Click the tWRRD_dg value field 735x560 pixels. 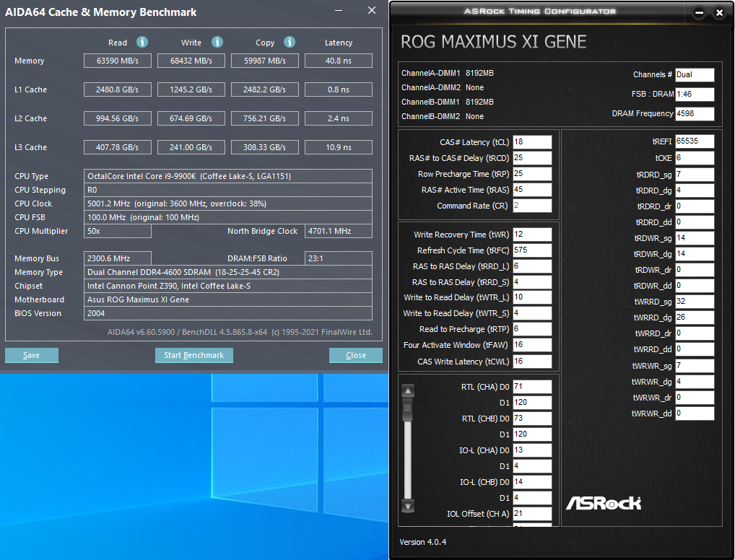[695, 318]
